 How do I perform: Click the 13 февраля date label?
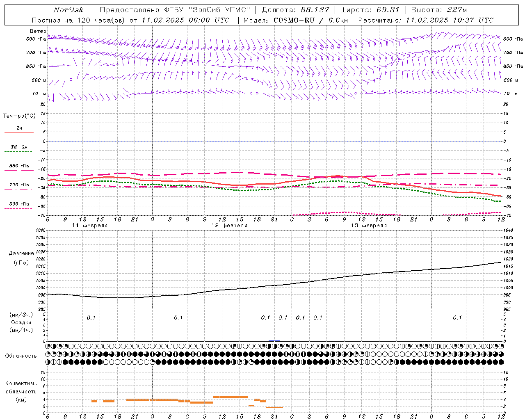369,226
